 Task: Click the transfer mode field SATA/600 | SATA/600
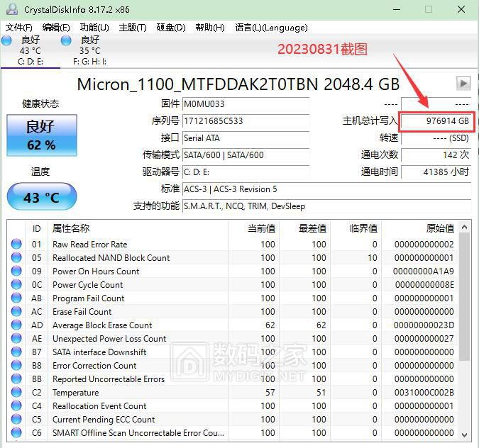pos(246,155)
